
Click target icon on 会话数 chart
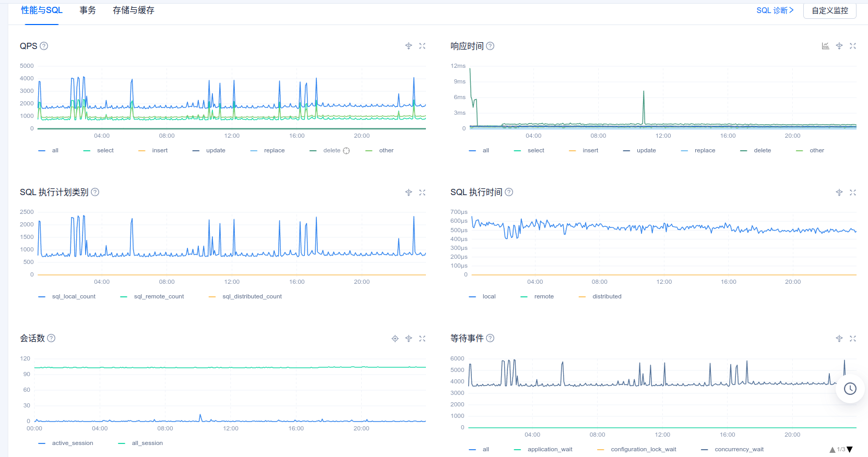click(395, 339)
